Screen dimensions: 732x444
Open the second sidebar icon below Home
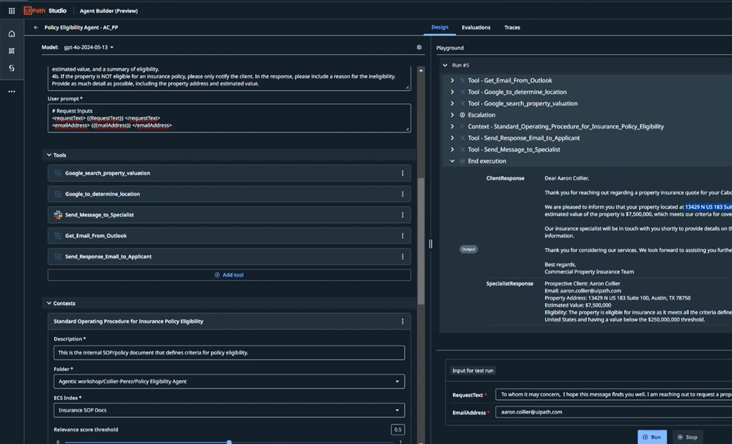(12, 51)
